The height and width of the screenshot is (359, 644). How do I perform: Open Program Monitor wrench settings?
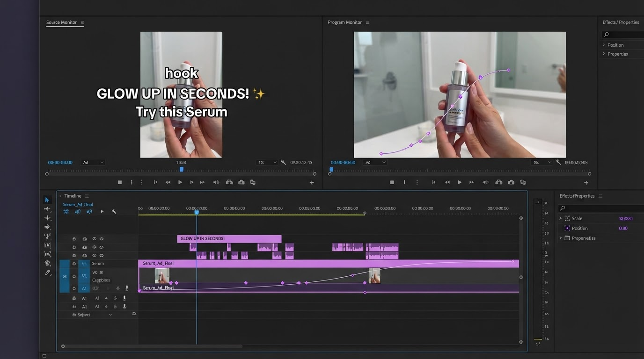pyautogui.click(x=558, y=162)
